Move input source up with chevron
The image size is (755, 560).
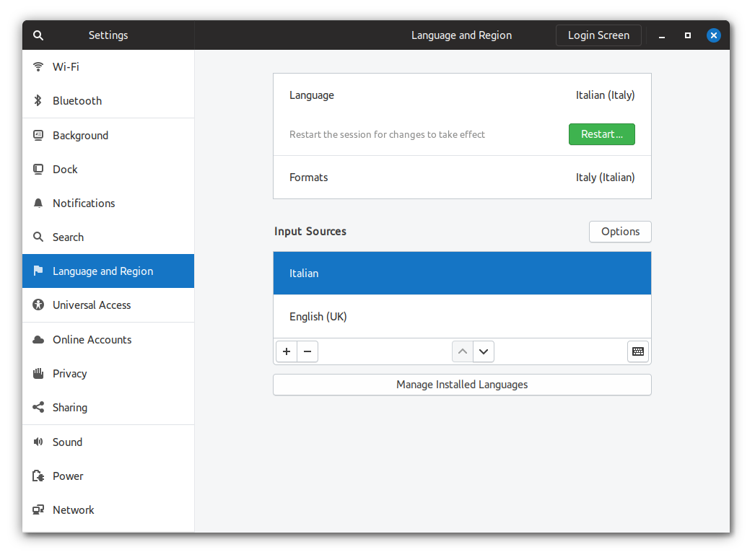tap(463, 351)
